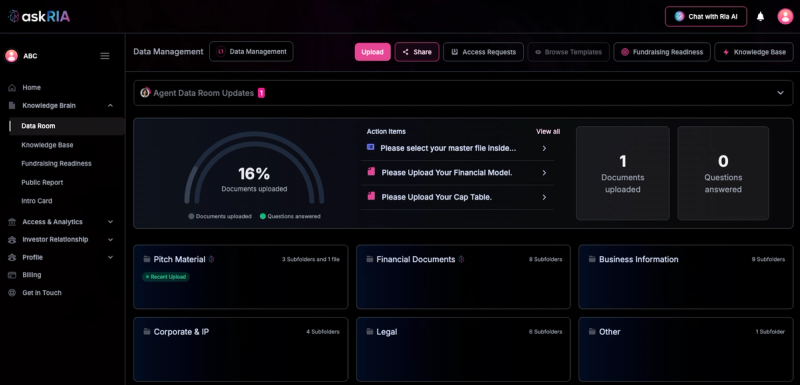Click '8 Subfolders' on Financial Documents

click(x=545, y=259)
